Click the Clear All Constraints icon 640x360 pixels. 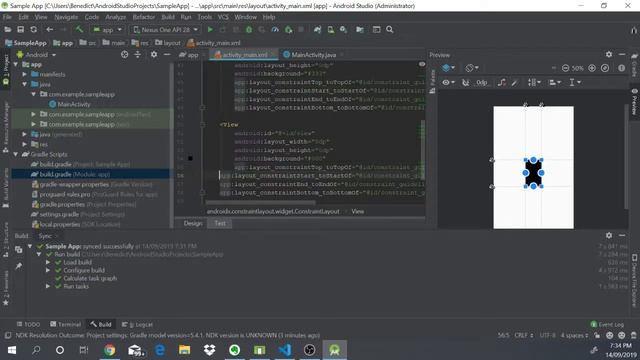point(502,82)
